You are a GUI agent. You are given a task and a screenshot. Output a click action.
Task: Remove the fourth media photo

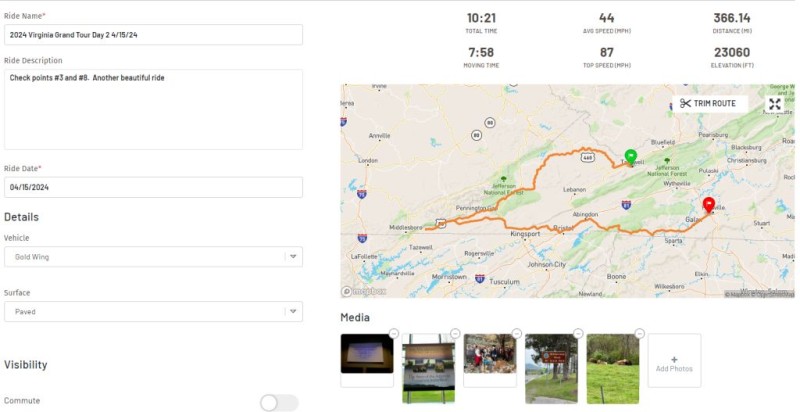[x=578, y=333]
